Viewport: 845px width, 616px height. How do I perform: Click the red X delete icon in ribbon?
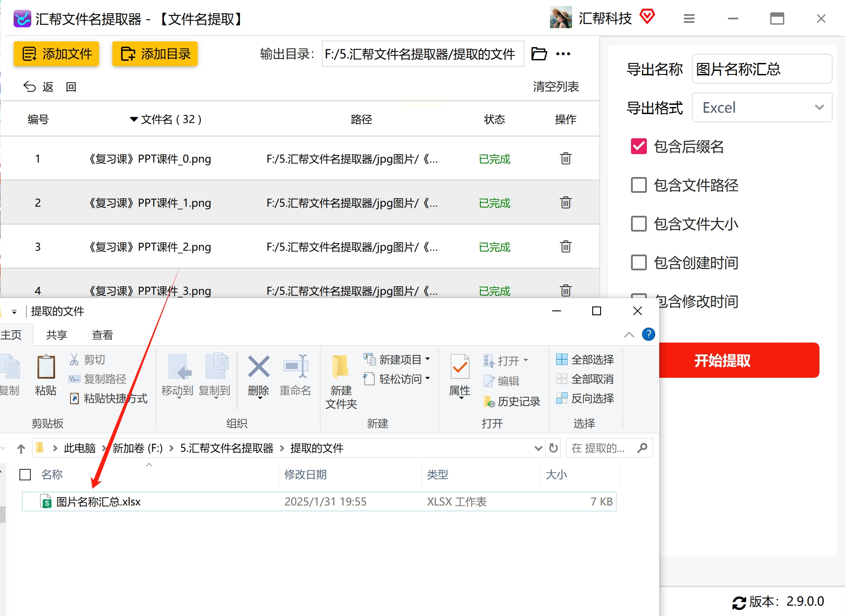(x=258, y=367)
